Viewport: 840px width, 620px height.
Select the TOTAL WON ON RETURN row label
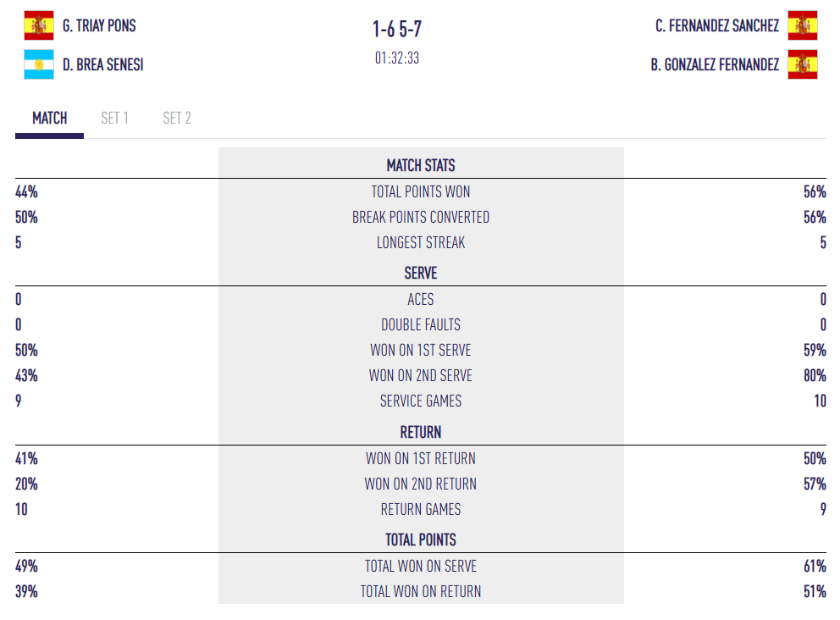[421, 592]
